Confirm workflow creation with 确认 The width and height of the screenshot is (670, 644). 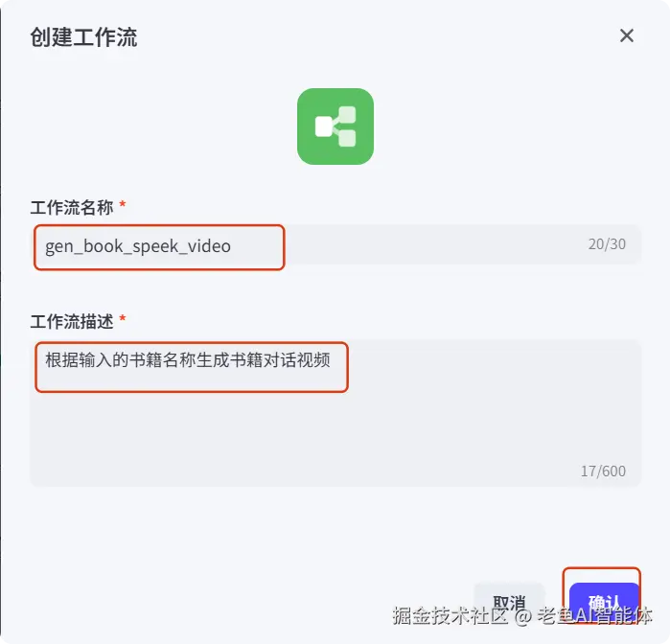604,604
